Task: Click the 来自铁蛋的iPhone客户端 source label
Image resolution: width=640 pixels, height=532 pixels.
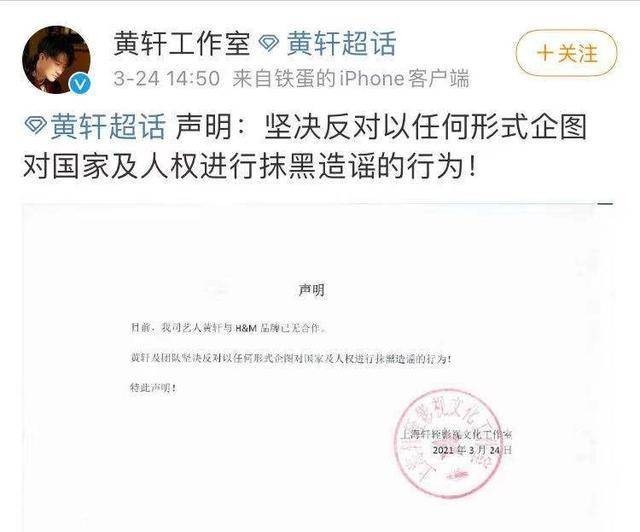Action: tap(351, 78)
